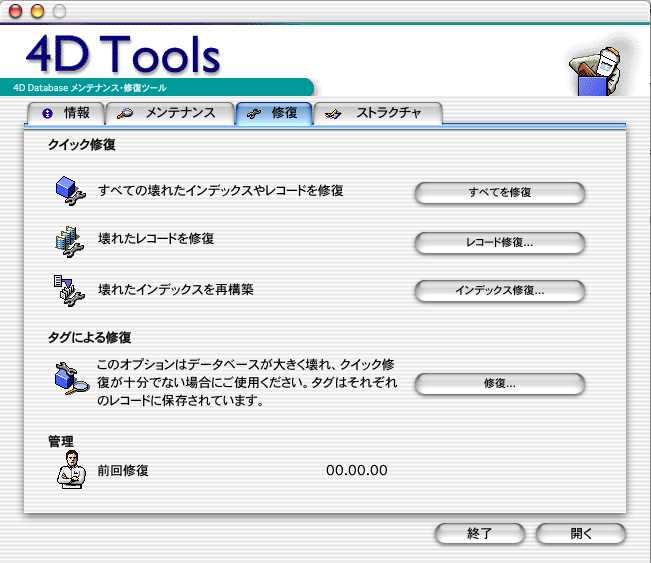Image resolution: width=651 pixels, height=563 pixels.
Task: Click the インデックス修復... button
Action: click(499, 291)
